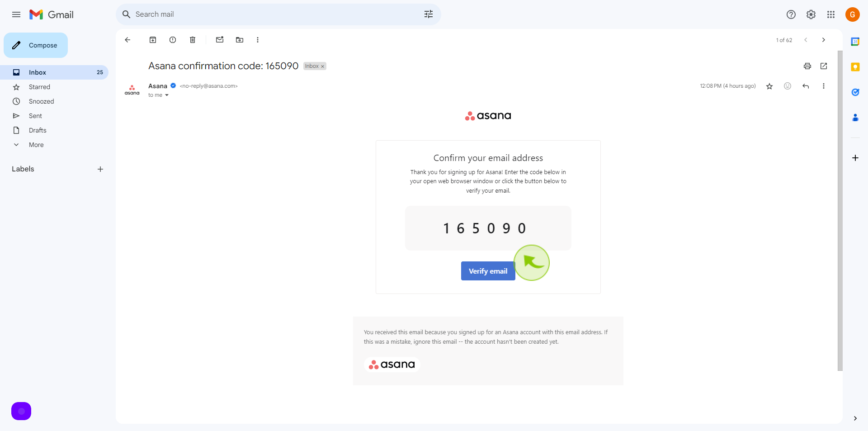Open message more options menu
Viewport: 868px width, 431px height.
coord(824,86)
